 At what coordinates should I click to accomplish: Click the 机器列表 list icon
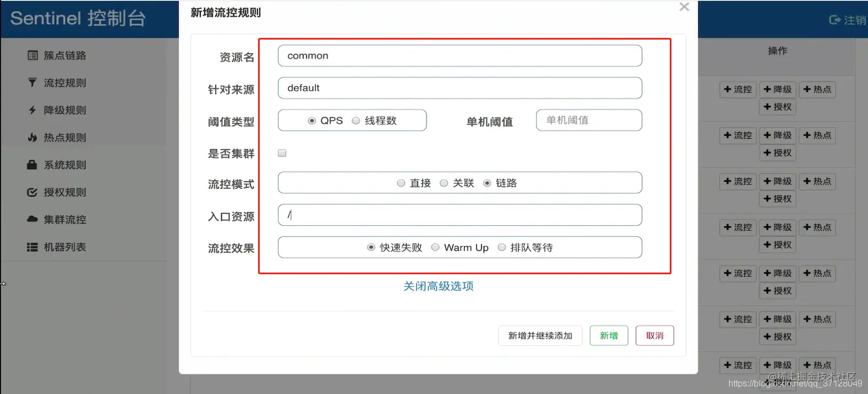click(x=32, y=247)
